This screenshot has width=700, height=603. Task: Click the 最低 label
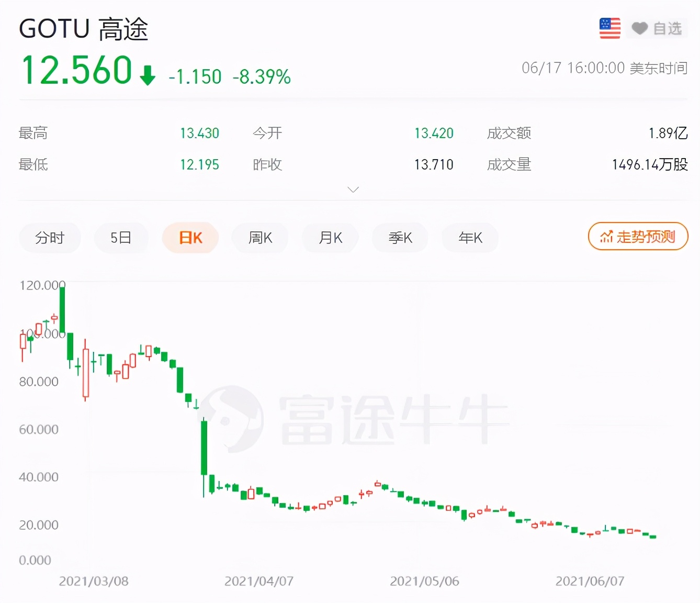pyautogui.click(x=33, y=165)
